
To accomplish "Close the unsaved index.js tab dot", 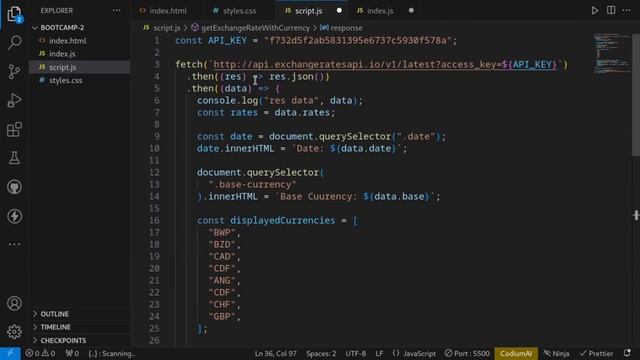I will [411, 11].
